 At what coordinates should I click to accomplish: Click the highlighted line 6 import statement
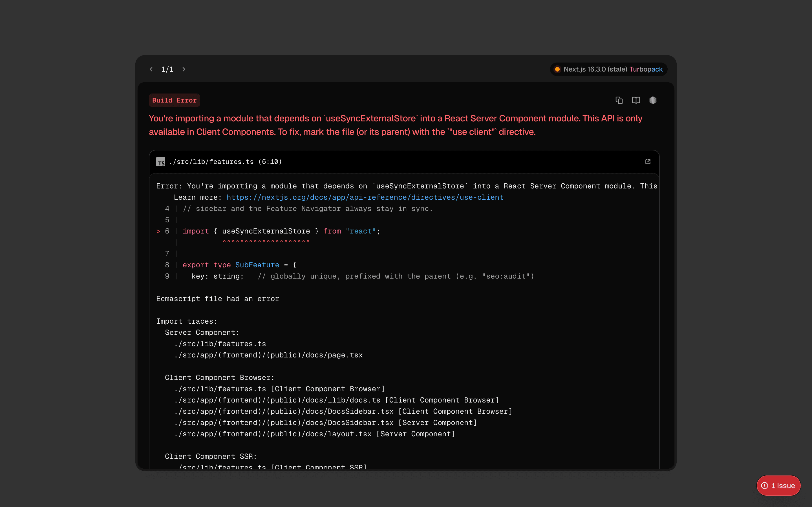[281, 231]
